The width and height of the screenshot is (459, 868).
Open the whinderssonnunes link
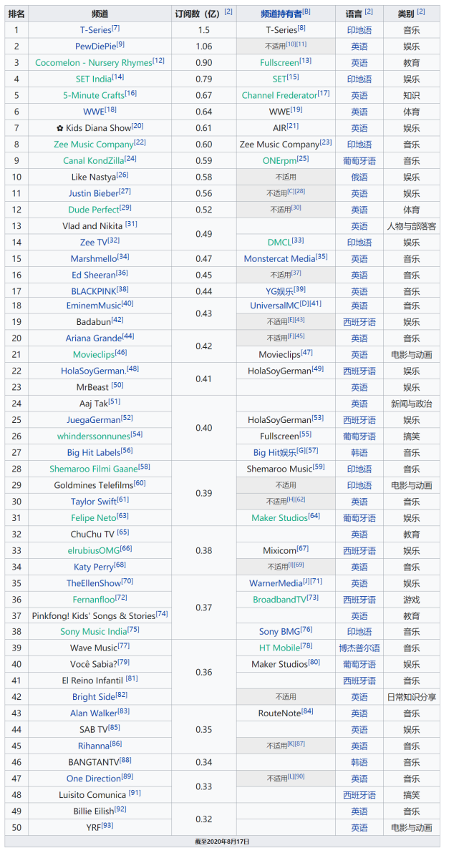coord(94,437)
